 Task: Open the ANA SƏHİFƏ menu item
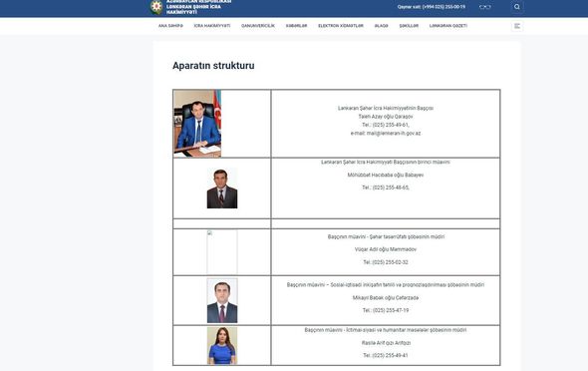[170, 26]
